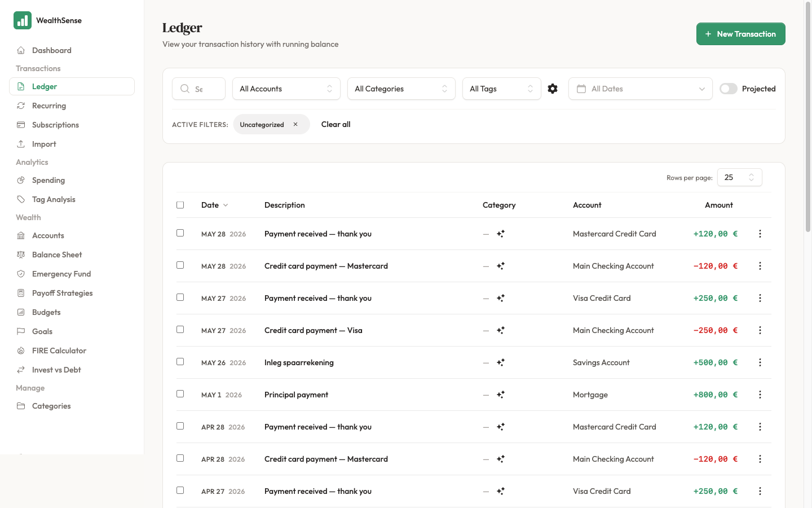The width and height of the screenshot is (812, 508).
Task: Toggle the Projected switch
Action: tap(729, 89)
